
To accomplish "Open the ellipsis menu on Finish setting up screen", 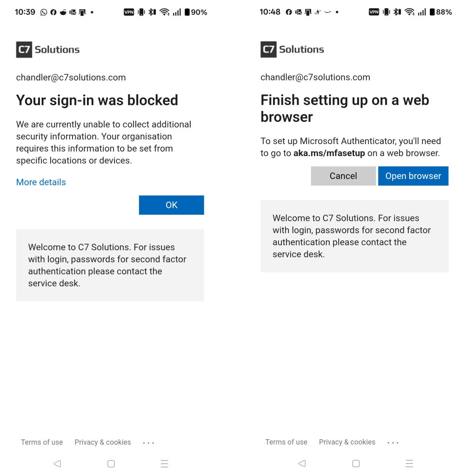I will pos(393,443).
